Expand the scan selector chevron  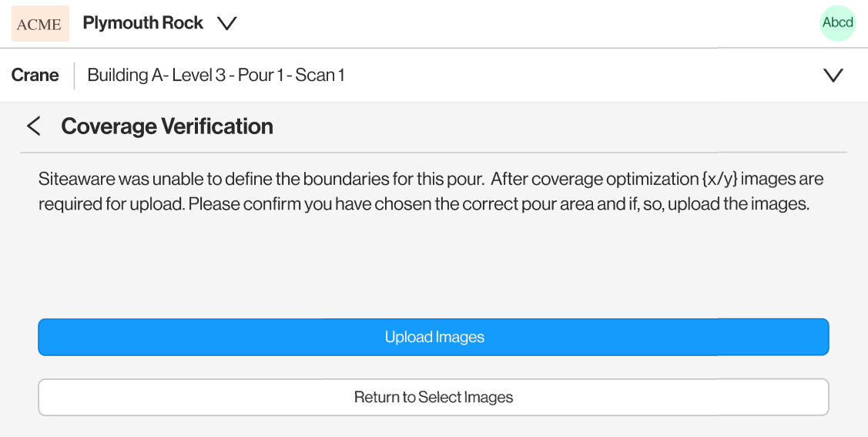(x=833, y=76)
